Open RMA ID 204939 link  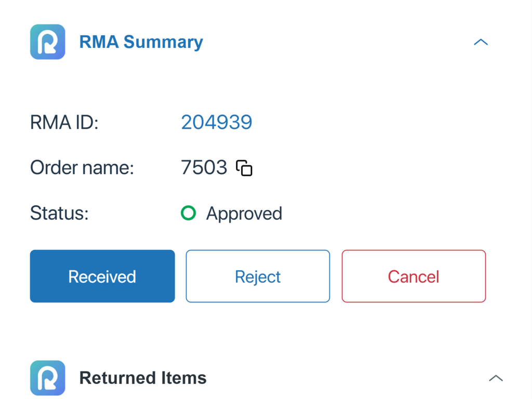pyautogui.click(x=216, y=122)
